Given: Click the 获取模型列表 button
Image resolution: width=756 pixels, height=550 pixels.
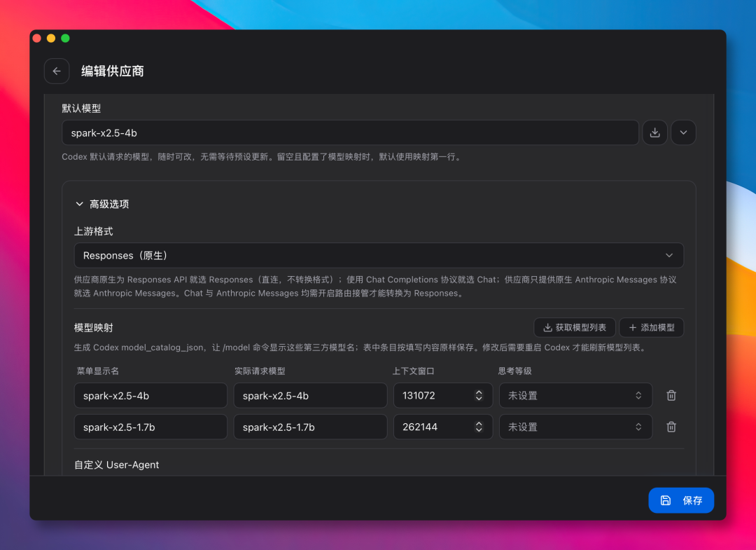Looking at the screenshot, I should click(574, 328).
